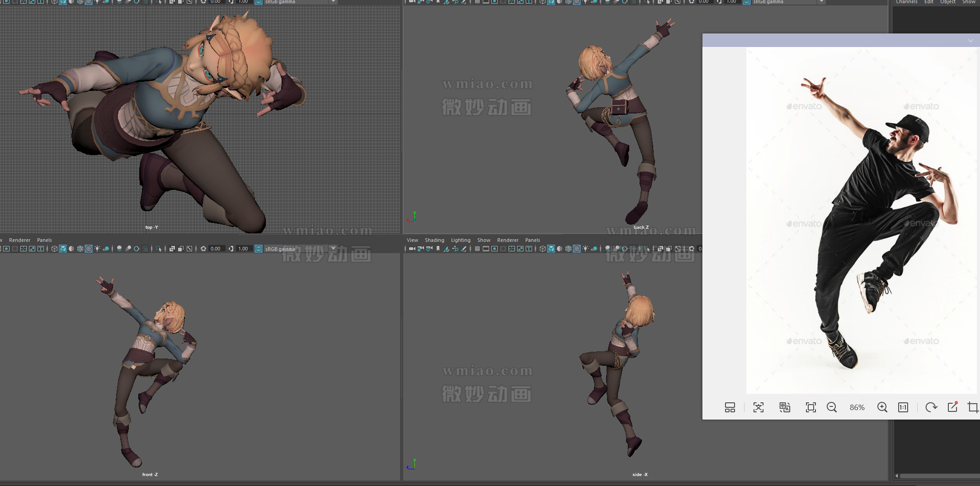
Task: Open the Panels menu in the front view
Action: (44, 240)
